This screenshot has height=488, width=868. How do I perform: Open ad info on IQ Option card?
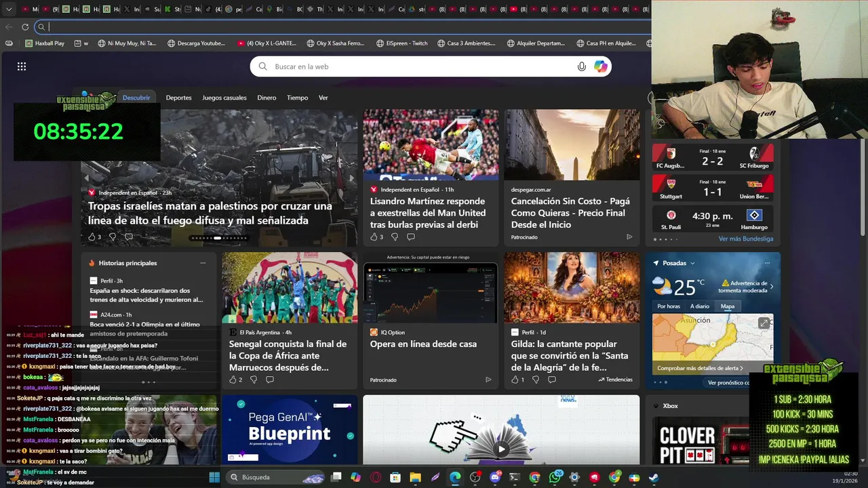[x=488, y=380]
